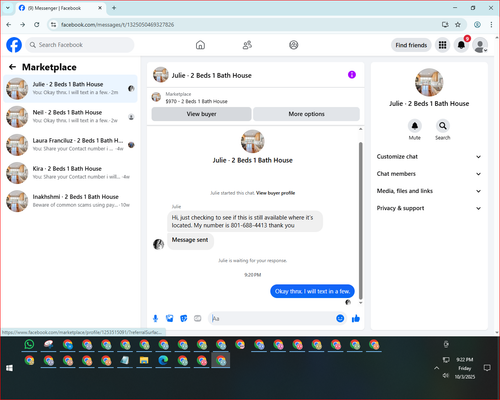This screenshot has height=400, width=500.
Task: Open a new browser tab
Action: pyautogui.click(x=114, y=8)
